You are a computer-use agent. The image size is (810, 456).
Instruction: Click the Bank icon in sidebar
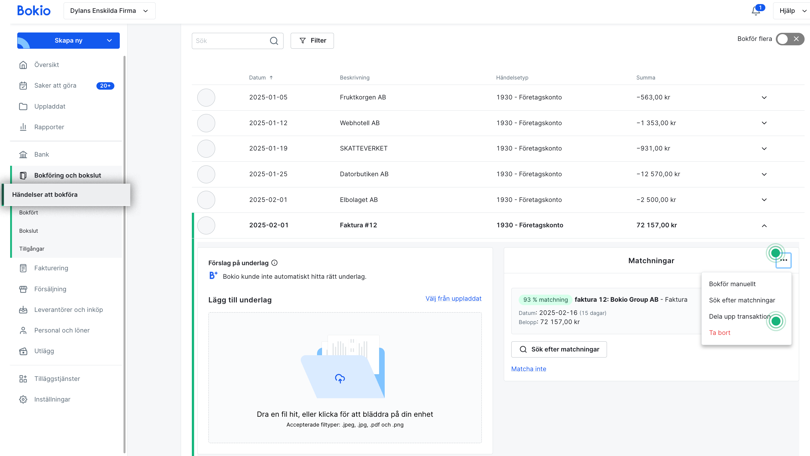pos(23,154)
